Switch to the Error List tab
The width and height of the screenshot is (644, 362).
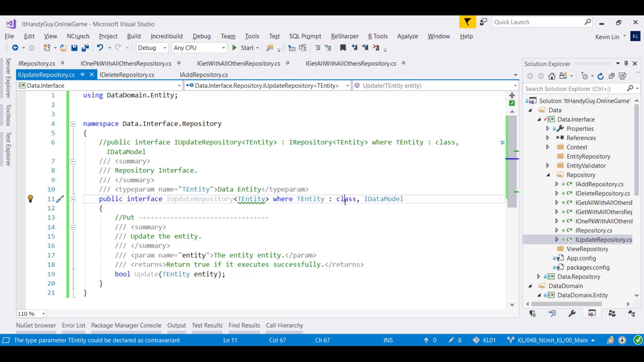click(73, 325)
